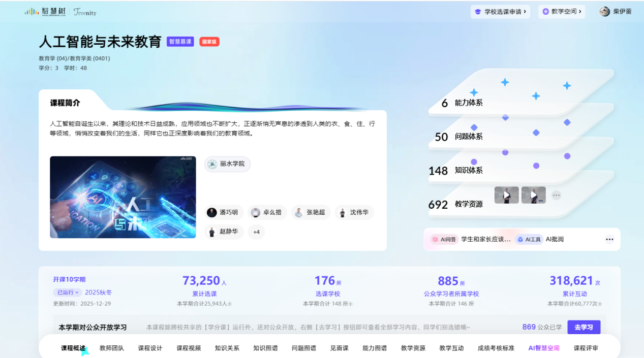Click the course cover image thumbnail
This screenshot has width=644, height=358.
(x=122, y=197)
